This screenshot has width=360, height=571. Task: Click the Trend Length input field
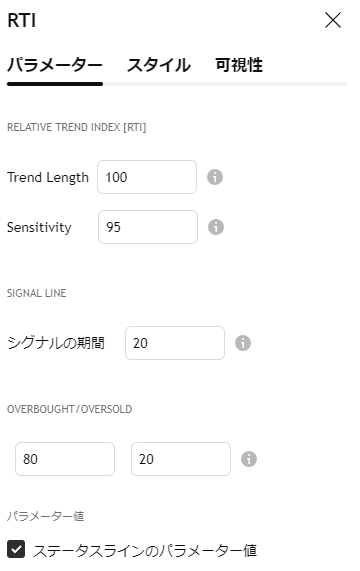147,177
